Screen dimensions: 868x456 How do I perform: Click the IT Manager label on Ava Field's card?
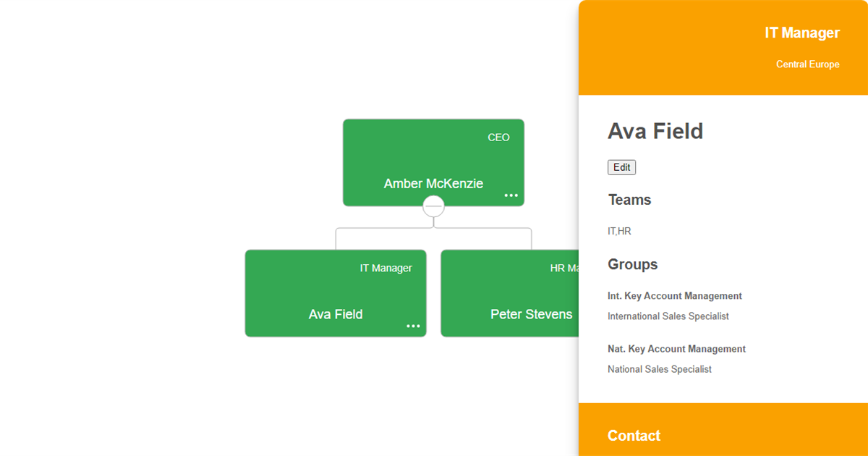click(386, 269)
